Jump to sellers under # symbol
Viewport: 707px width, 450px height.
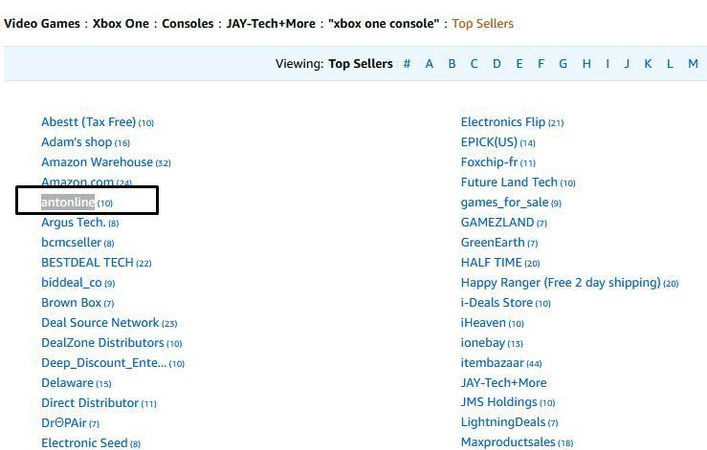(407, 64)
